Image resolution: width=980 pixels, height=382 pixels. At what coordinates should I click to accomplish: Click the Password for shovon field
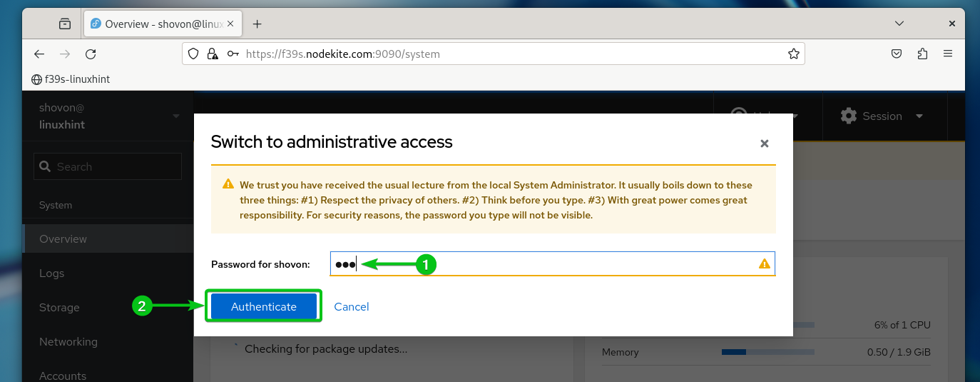pos(552,263)
